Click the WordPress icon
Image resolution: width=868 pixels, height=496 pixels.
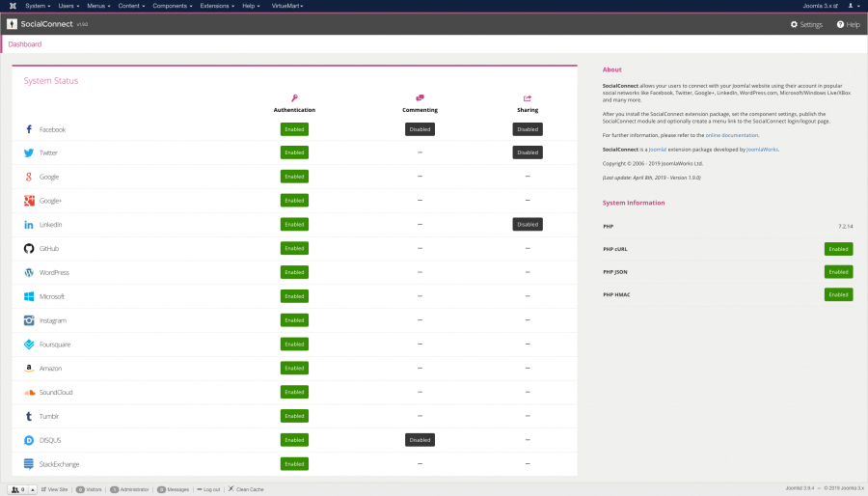click(29, 272)
